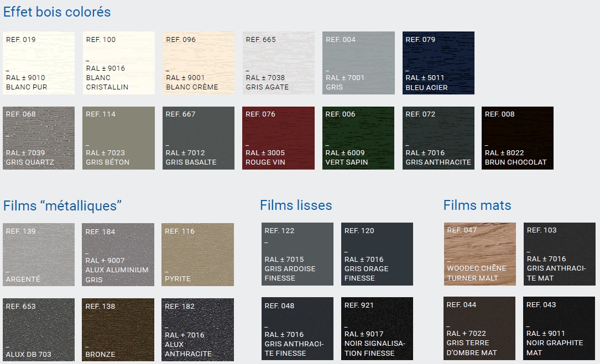Image resolution: width=600 pixels, height=364 pixels.
Task: Click Noir Graphite Mat REF. 043 swatch
Action: pos(559,329)
